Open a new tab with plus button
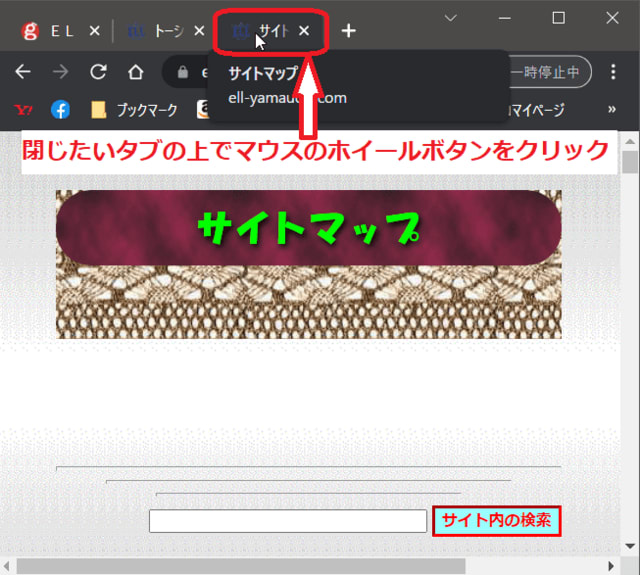Image resolution: width=640 pixels, height=575 pixels. tap(348, 31)
